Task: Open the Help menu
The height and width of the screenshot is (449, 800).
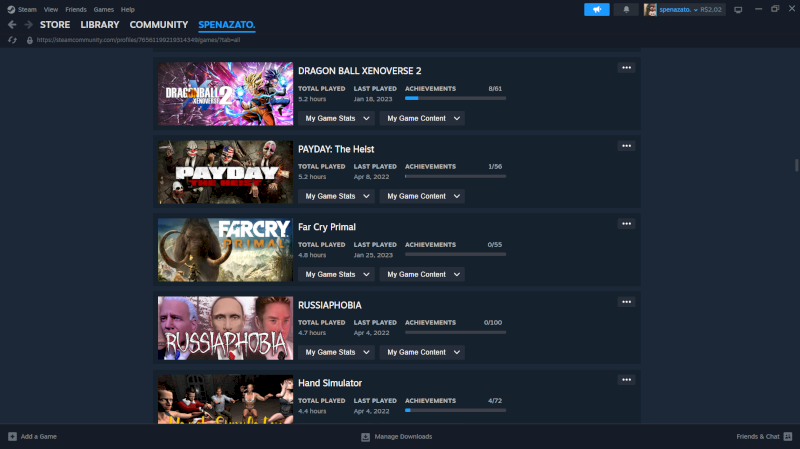Action: [x=128, y=9]
